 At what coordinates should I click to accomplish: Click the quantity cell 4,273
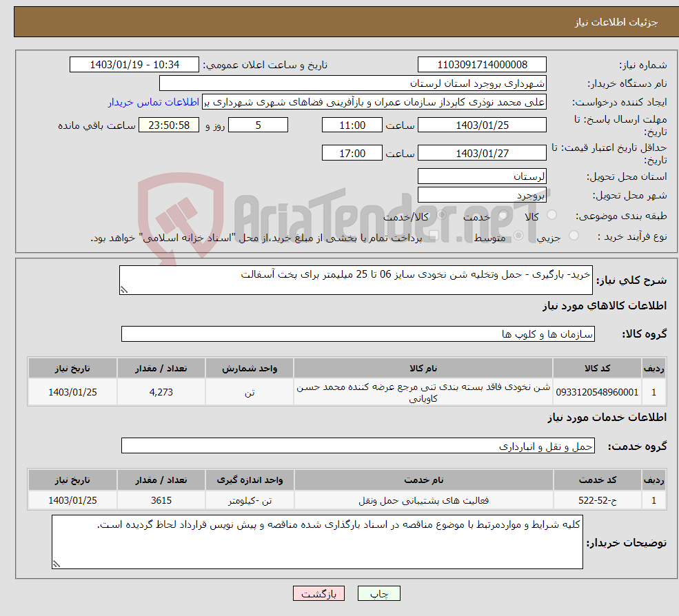click(161, 392)
